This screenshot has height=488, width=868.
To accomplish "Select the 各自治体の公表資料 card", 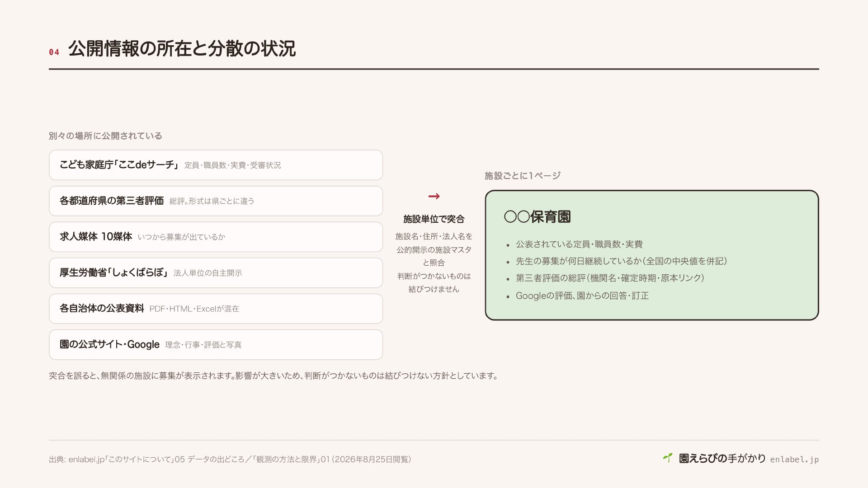I will click(x=216, y=309).
